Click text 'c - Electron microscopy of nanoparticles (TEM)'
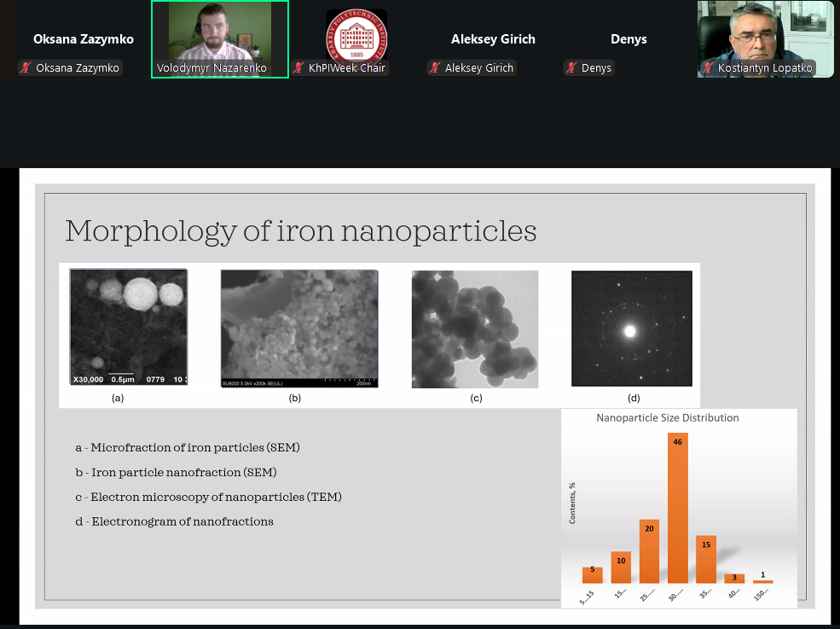This screenshot has width=840, height=629. pos(208,497)
